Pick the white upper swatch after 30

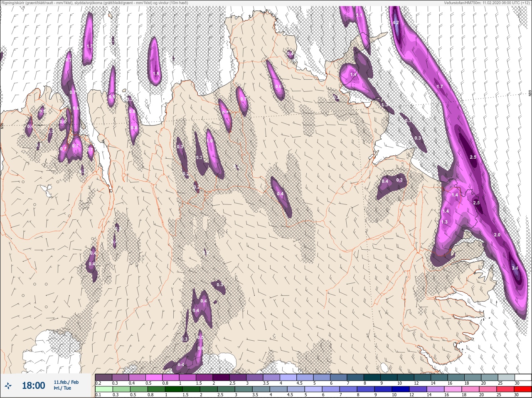pos(523,377)
